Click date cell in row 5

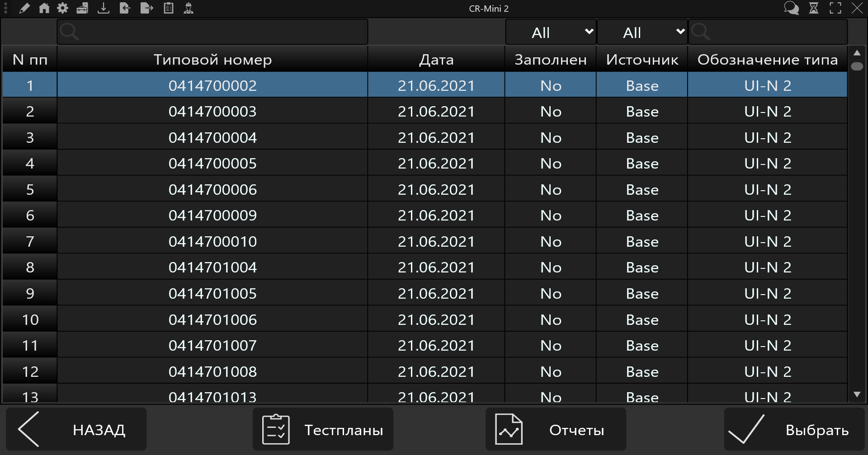coord(436,189)
